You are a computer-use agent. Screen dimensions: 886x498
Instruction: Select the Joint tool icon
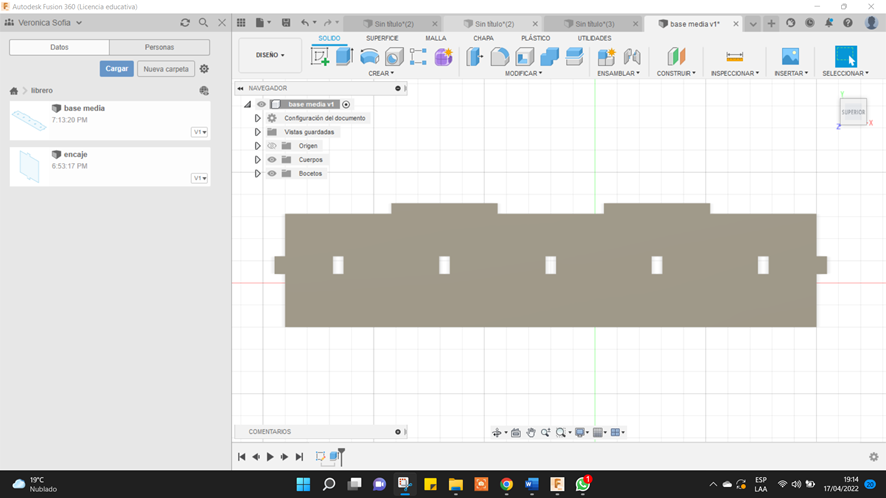click(x=632, y=57)
